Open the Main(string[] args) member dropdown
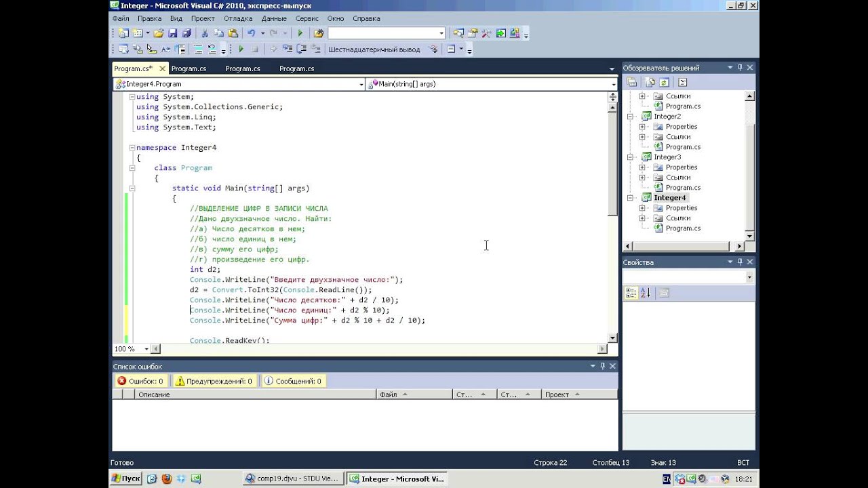Viewport: 868px width, 488px height. pos(613,84)
